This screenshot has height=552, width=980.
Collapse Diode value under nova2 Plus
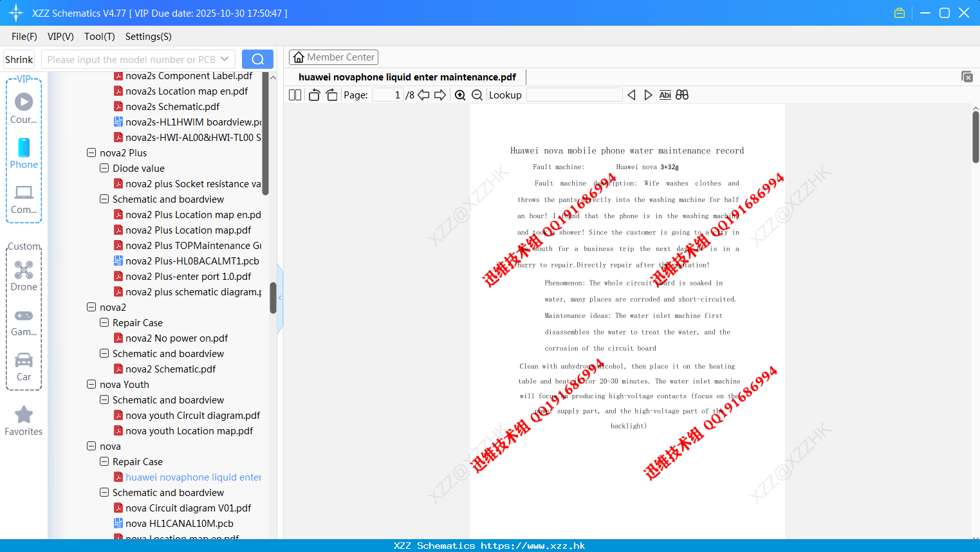click(104, 169)
